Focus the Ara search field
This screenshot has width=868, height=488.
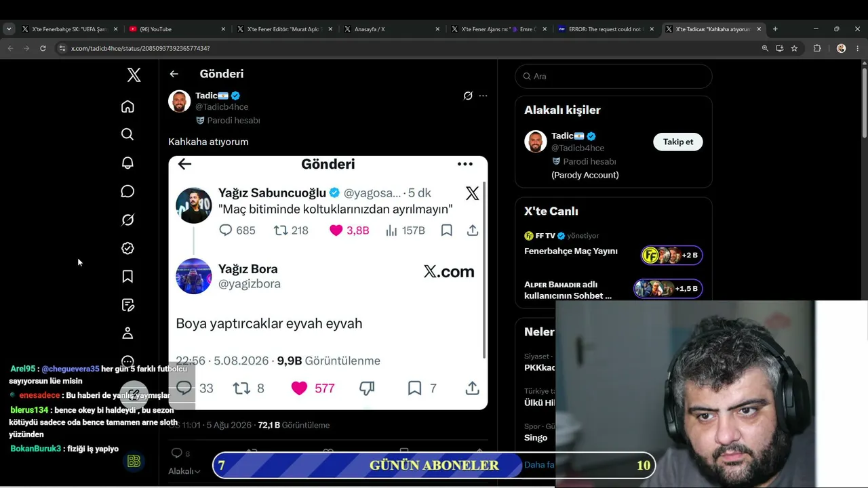(x=614, y=77)
